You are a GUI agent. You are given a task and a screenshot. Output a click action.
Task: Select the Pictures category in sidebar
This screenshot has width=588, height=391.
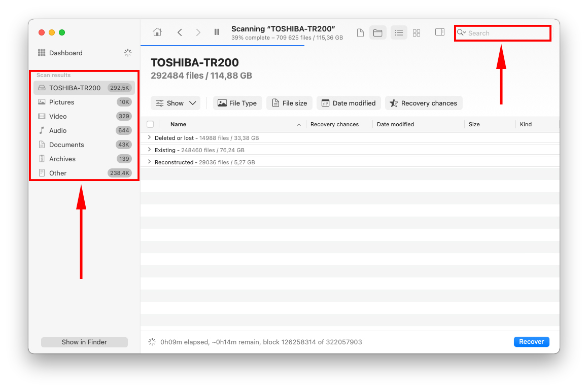coord(62,102)
